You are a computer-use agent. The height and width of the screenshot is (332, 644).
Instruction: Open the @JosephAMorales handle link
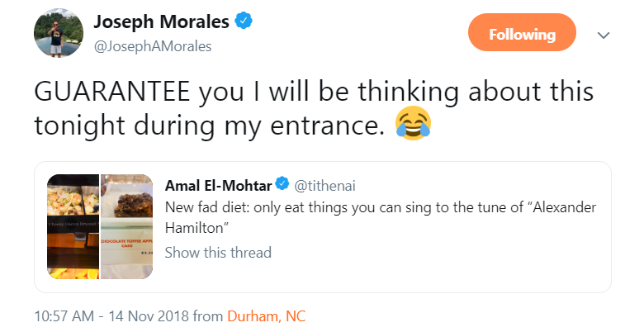pyautogui.click(x=153, y=46)
